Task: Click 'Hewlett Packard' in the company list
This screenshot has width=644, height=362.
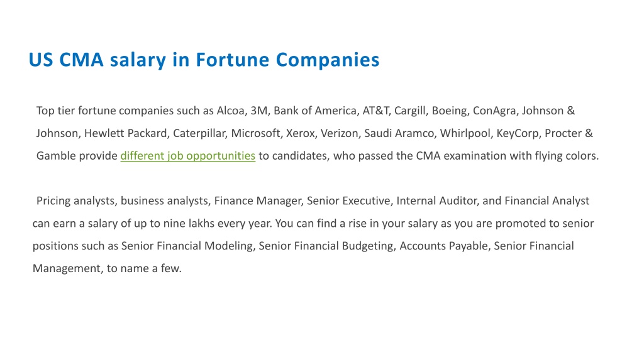Action: (x=126, y=133)
